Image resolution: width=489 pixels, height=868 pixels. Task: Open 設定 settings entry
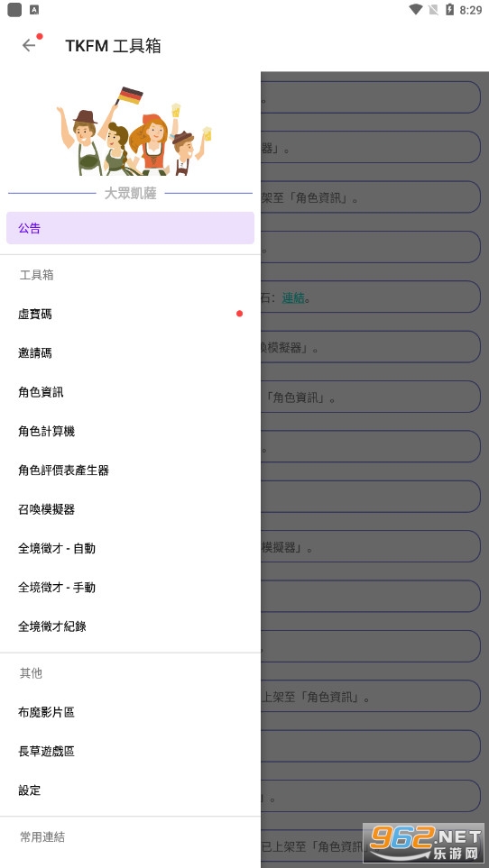[130, 790]
